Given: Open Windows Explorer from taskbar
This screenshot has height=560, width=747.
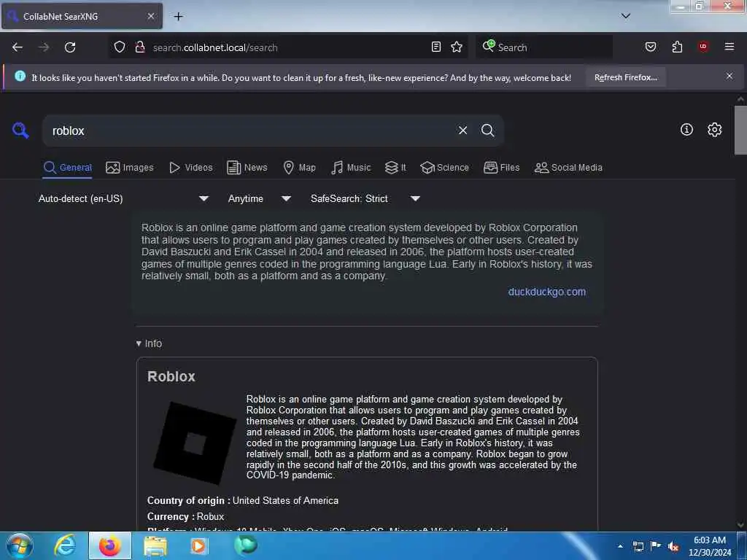Looking at the screenshot, I should (155, 545).
